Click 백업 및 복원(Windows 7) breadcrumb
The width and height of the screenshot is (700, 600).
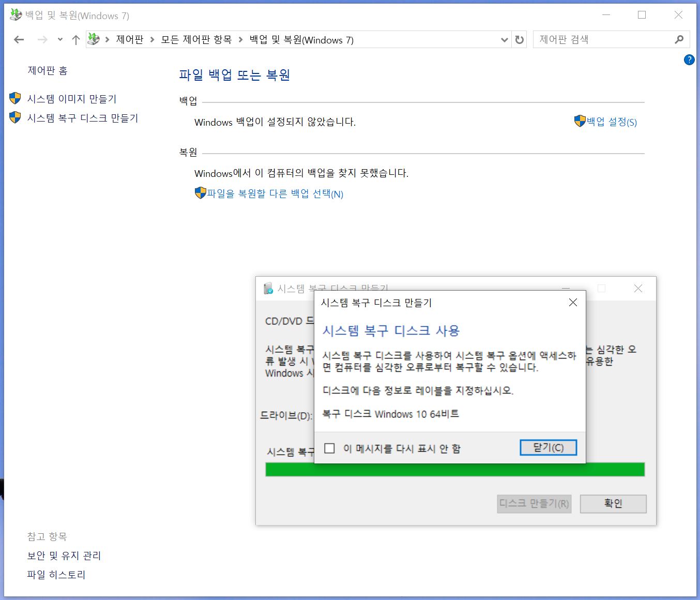tap(301, 40)
